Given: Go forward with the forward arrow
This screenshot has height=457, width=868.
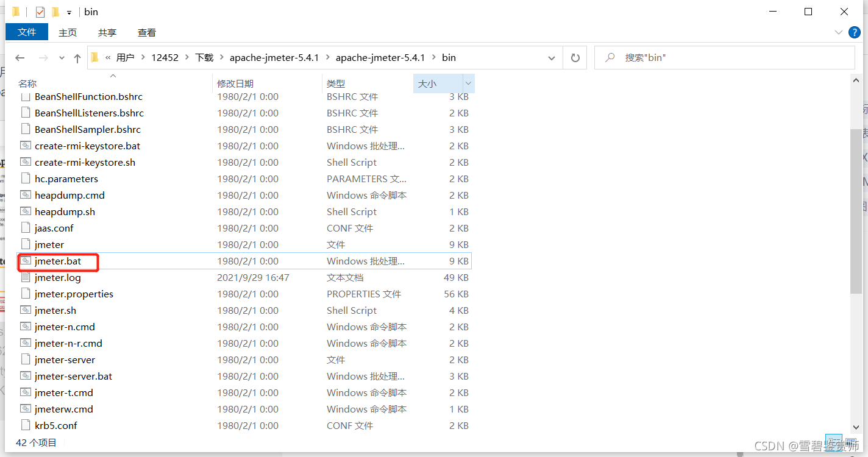Looking at the screenshot, I should pyautogui.click(x=43, y=58).
